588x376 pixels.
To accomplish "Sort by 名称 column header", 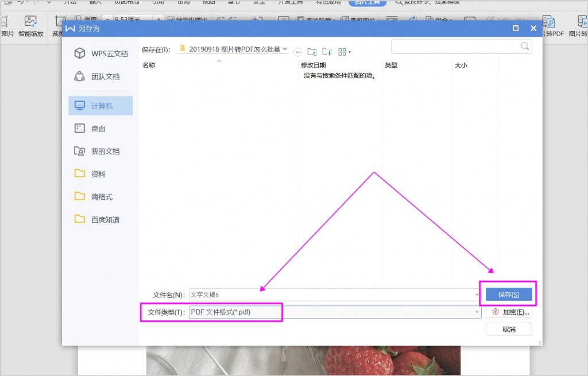I will click(149, 65).
